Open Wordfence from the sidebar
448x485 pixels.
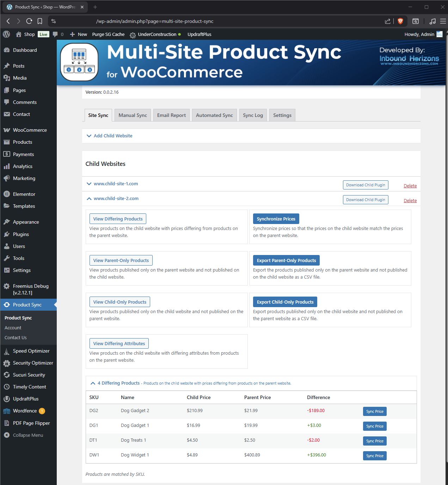[x=25, y=411]
